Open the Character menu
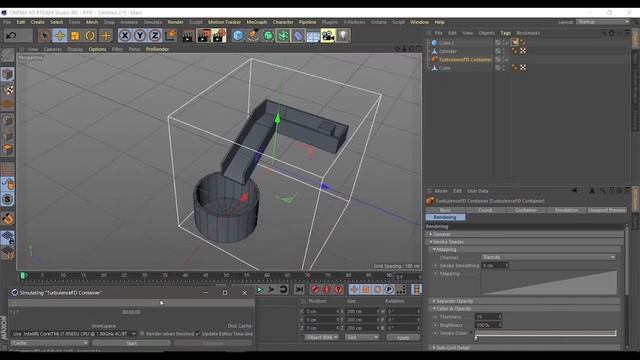 click(x=283, y=22)
